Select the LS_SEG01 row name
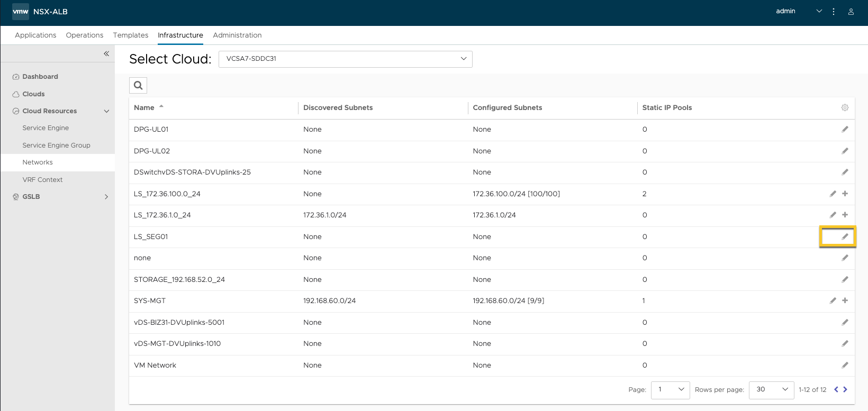The width and height of the screenshot is (868, 411). click(151, 236)
